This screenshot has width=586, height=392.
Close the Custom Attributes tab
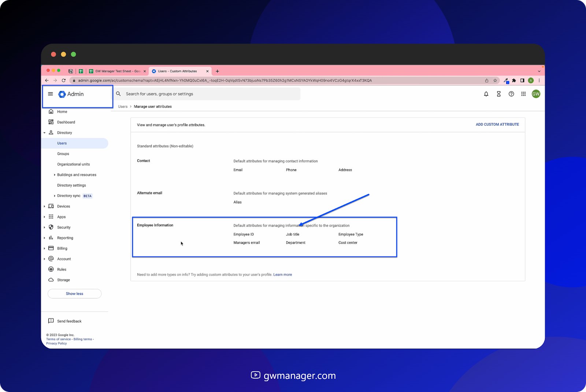point(207,71)
